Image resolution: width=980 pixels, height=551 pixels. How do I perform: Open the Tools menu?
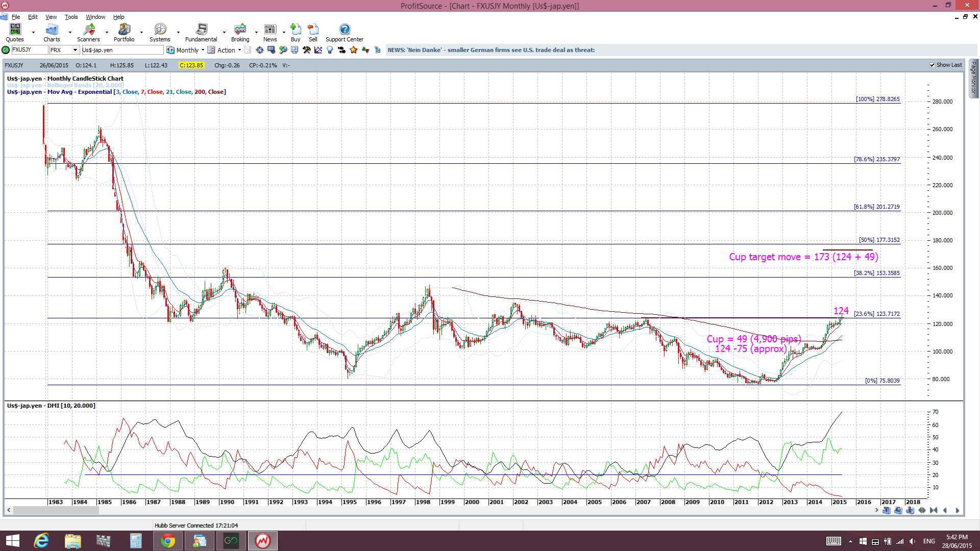pyautogui.click(x=71, y=17)
